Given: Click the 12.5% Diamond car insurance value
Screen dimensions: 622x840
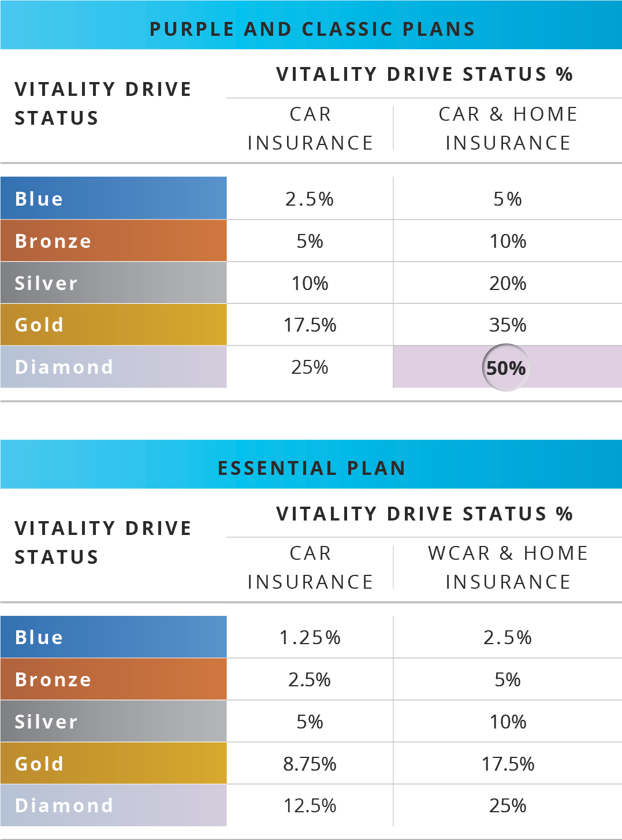Looking at the screenshot, I should point(310,805).
